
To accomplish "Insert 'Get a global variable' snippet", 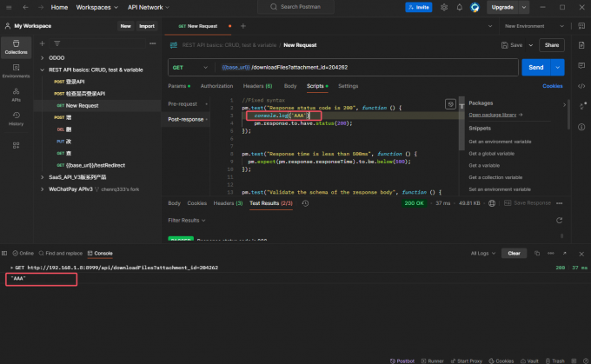I will click(492, 154).
